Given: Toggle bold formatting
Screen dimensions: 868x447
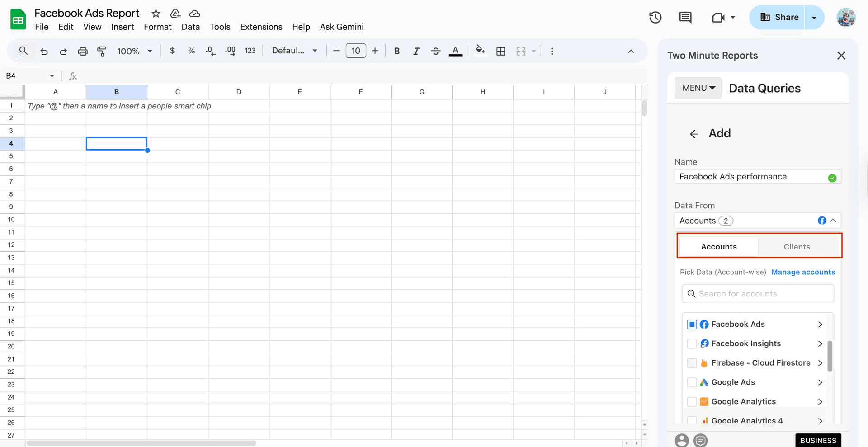Looking at the screenshot, I should pyautogui.click(x=396, y=51).
